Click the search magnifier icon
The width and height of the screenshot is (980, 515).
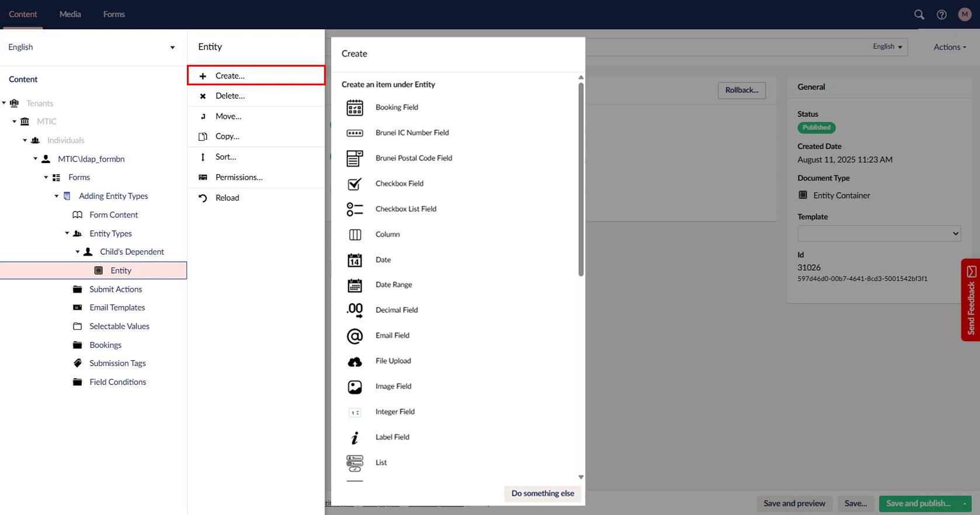919,15
